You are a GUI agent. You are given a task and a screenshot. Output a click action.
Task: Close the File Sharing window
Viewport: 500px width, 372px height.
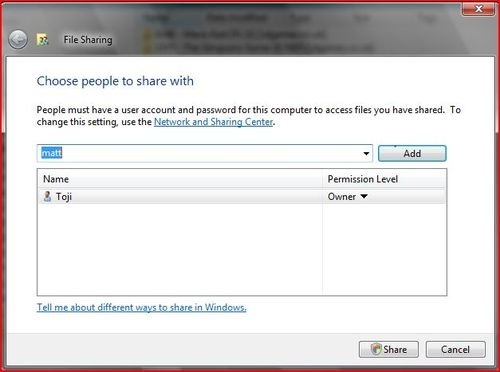coord(478,9)
